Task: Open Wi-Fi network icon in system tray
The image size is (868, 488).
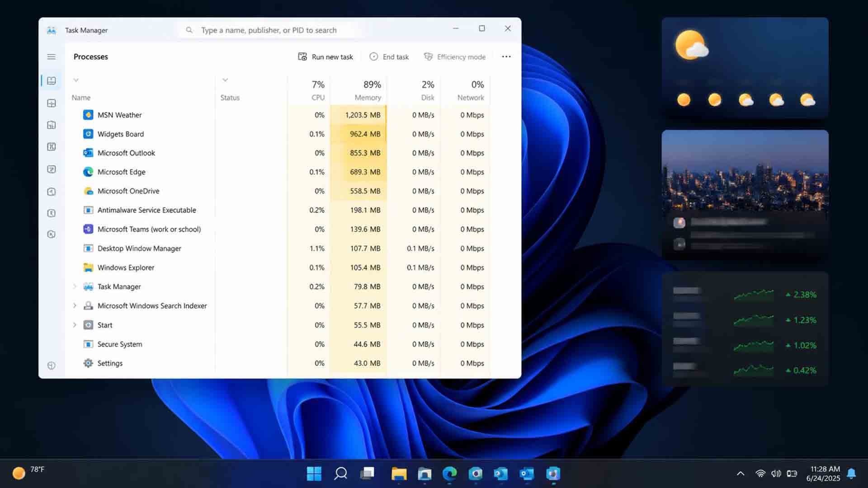Action: [x=760, y=474]
